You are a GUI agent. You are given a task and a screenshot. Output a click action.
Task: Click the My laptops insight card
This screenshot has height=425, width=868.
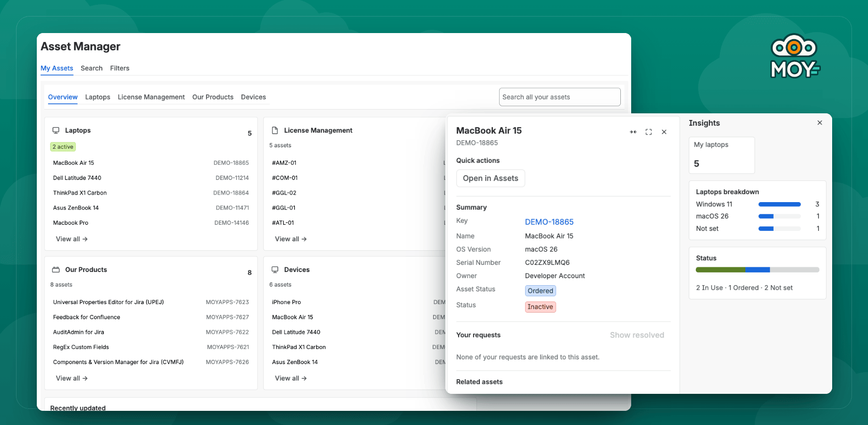(x=722, y=155)
